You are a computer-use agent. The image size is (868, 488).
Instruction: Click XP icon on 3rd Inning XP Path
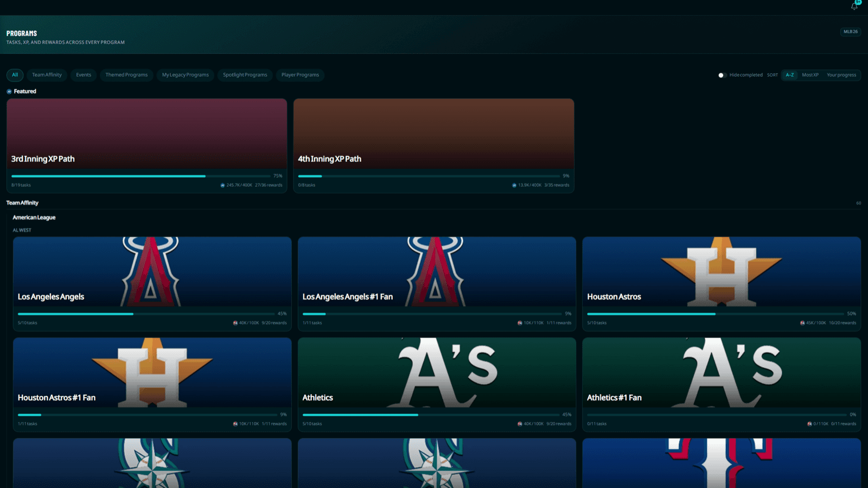tap(222, 185)
